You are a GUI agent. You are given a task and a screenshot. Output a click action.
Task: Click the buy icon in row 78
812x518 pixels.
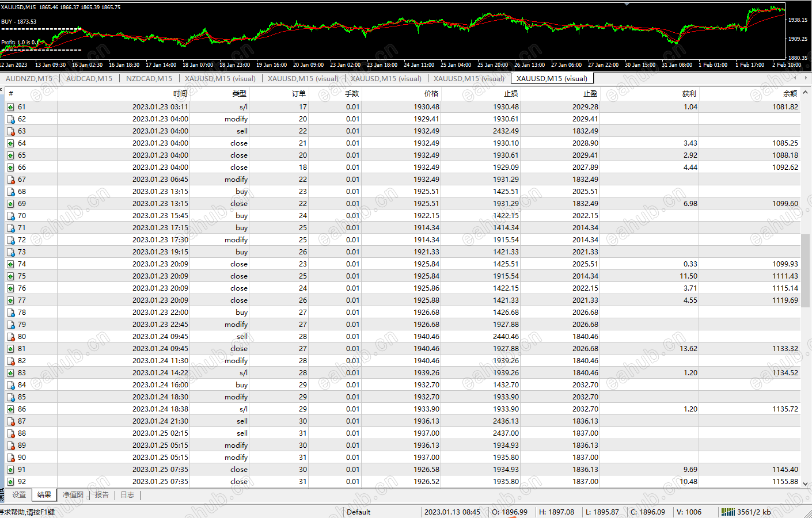point(10,313)
